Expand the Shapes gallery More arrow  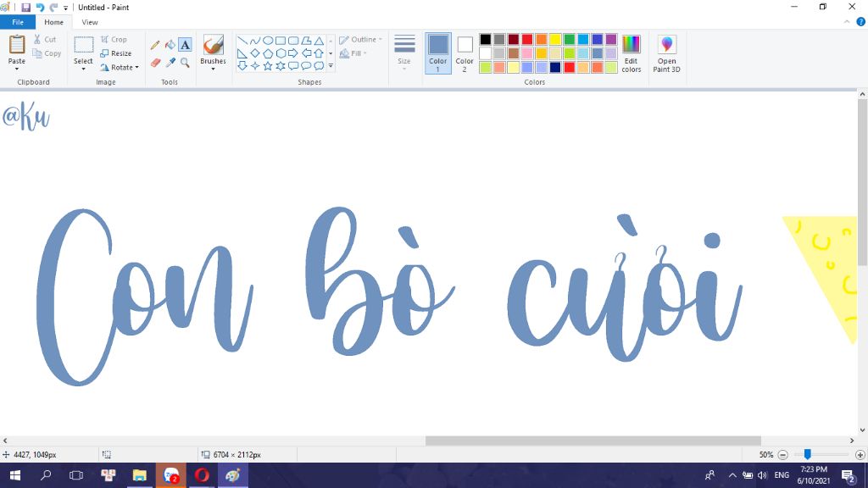331,66
